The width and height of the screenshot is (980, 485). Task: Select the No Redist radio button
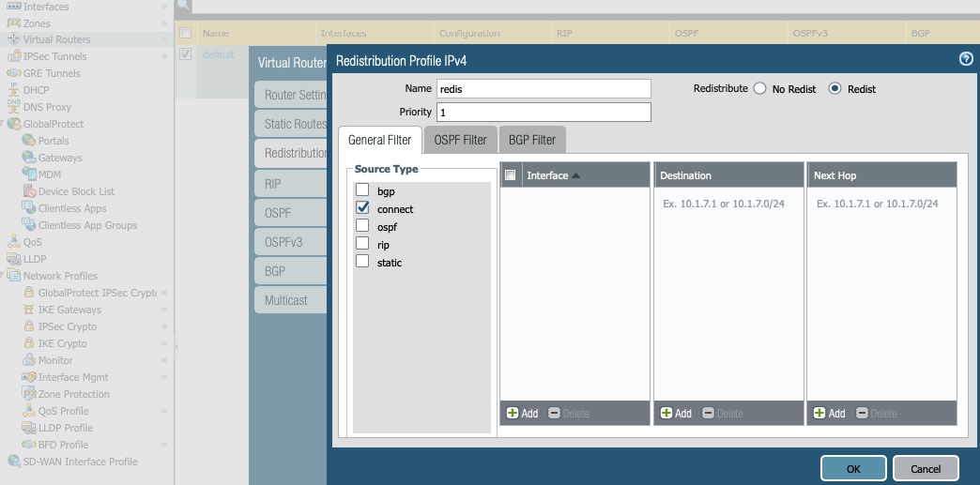tap(760, 89)
